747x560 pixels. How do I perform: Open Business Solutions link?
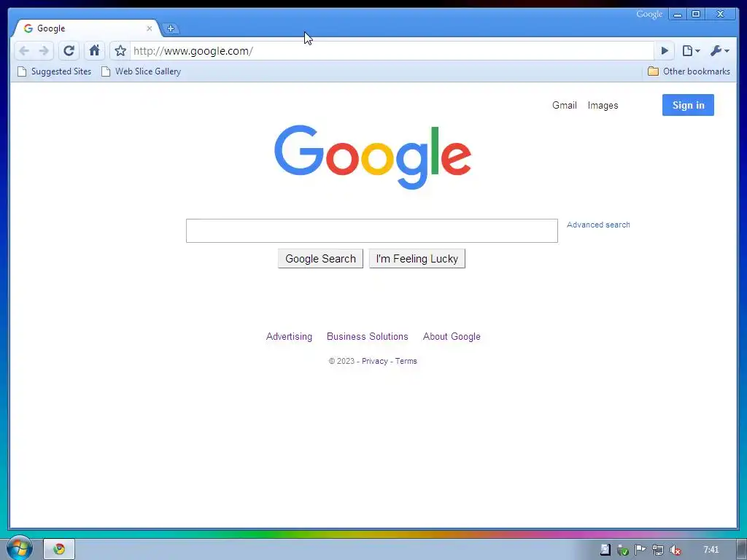pos(368,337)
